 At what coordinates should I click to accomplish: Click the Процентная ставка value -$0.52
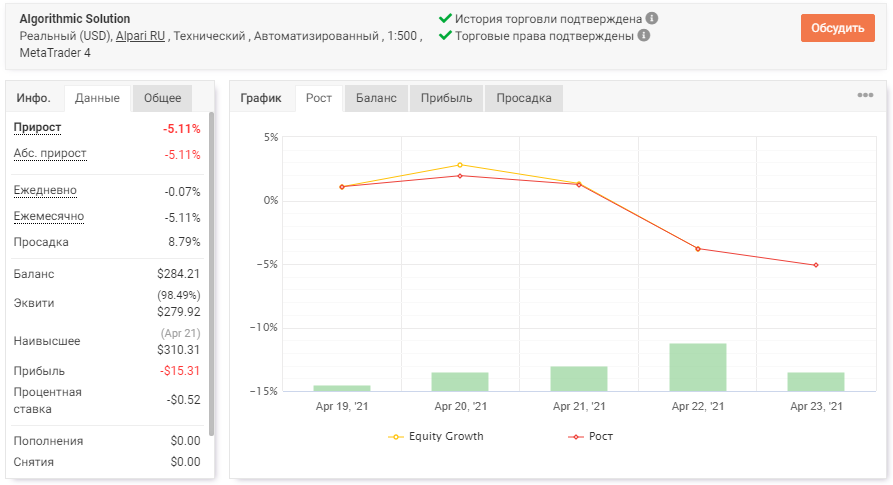coord(183,400)
